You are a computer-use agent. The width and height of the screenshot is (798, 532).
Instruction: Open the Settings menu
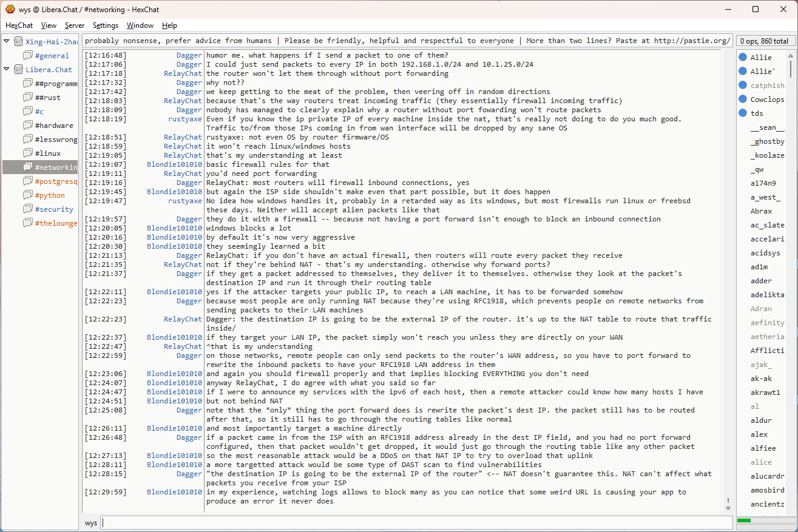coord(106,25)
